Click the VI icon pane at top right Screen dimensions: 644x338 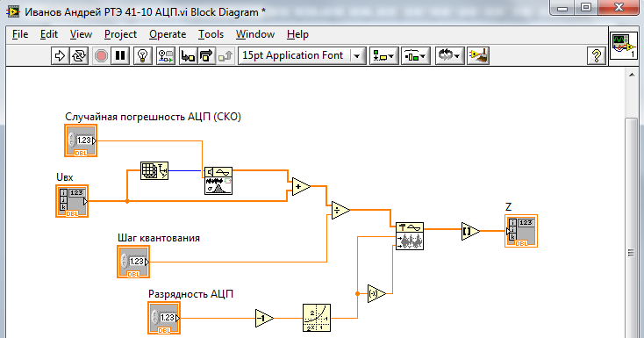click(x=624, y=46)
